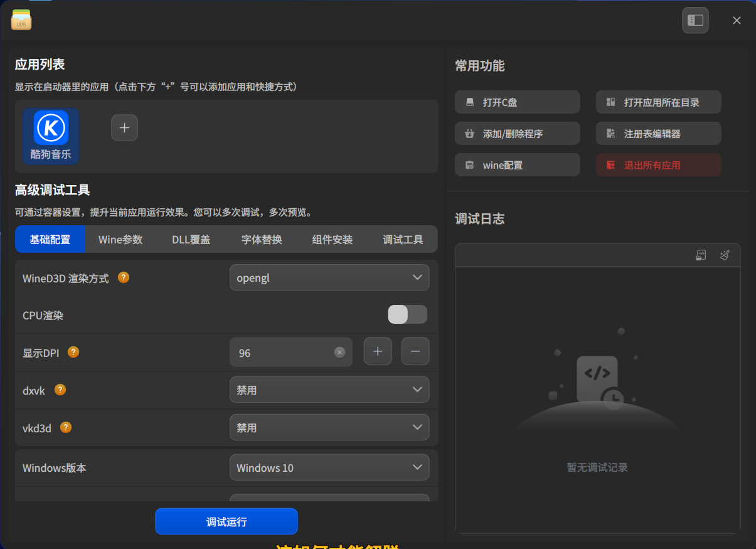Click help icon beside vkd3d
The width and height of the screenshot is (756, 549).
[66, 427]
